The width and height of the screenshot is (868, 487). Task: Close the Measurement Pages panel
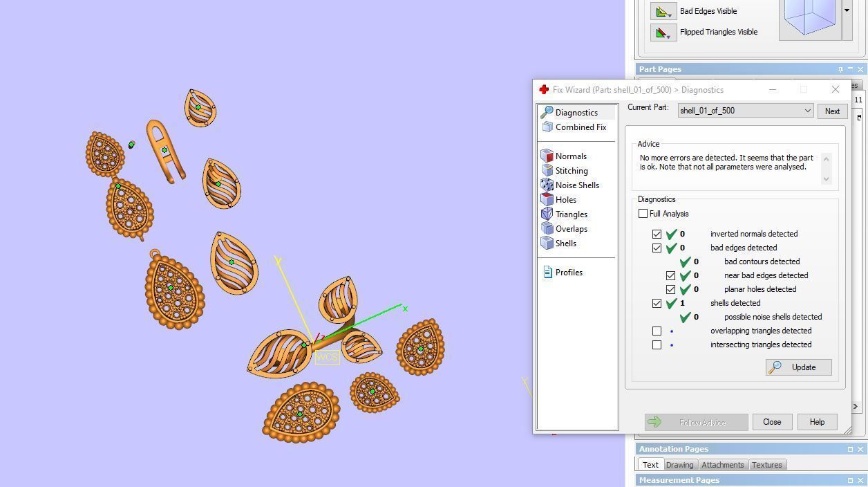pos(860,480)
